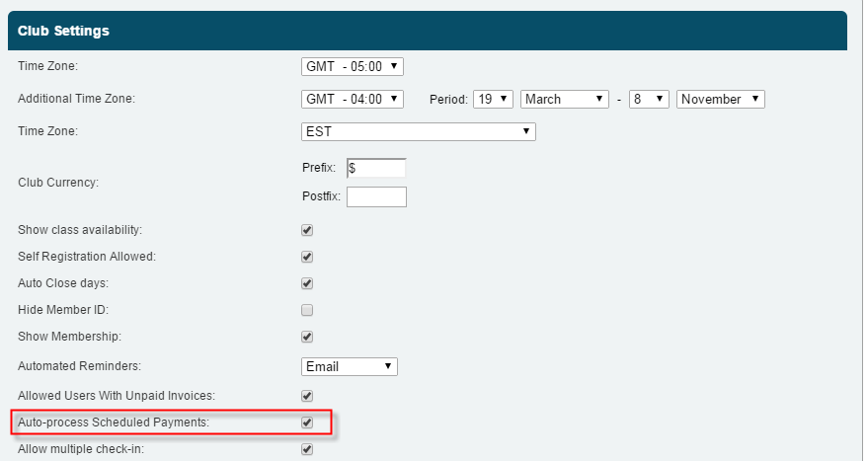Viewport: 868px width, 461px height.
Task: Open the March month dropdown
Action: (564, 99)
